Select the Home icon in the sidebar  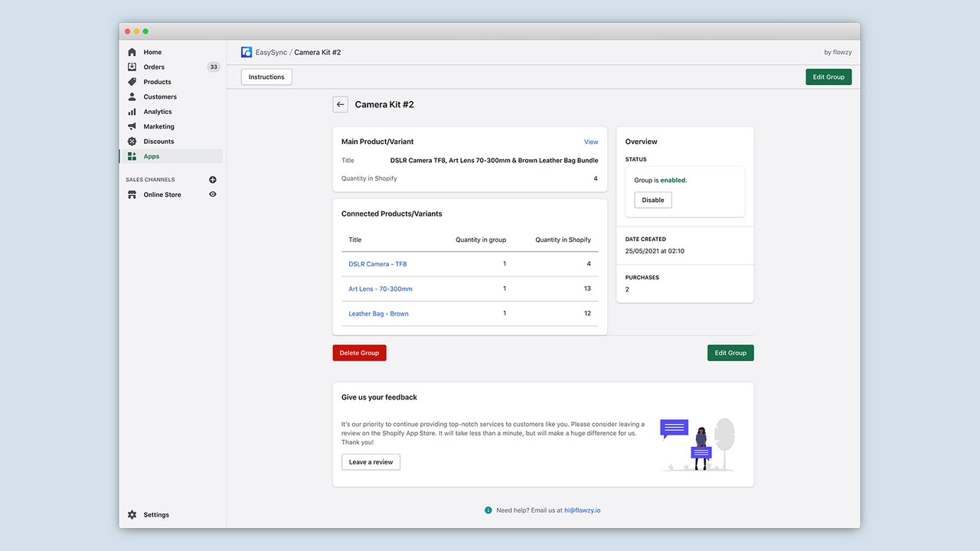click(132, 51)
